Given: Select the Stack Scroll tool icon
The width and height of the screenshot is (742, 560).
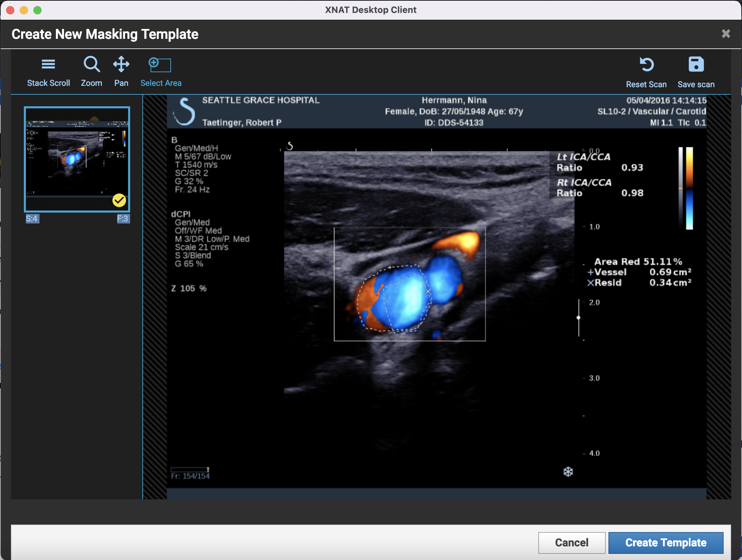Looking at the screenshot, I should pyautogui.click(x=48, y=64).
